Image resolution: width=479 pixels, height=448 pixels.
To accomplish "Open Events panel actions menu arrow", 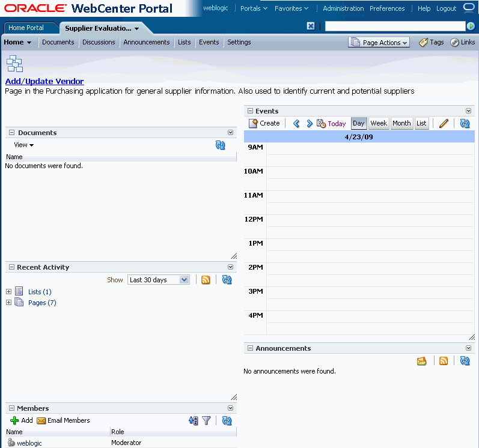I will 468,110.
